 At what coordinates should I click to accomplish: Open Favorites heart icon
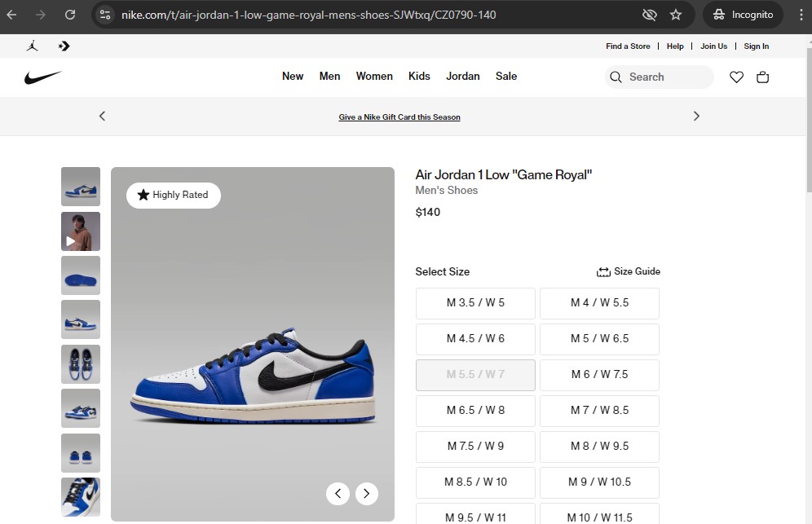(x=736, y=77)
